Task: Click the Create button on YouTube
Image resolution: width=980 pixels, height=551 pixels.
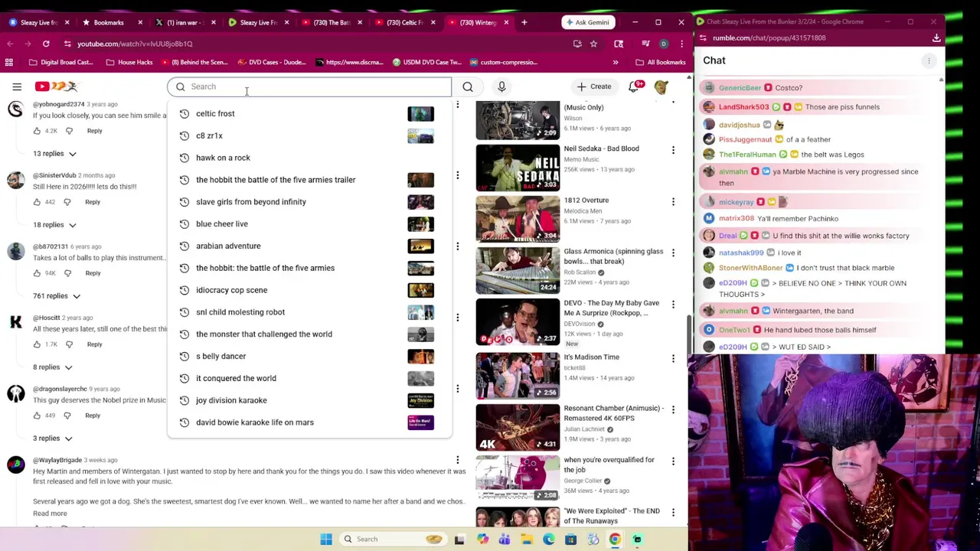Action: click(594, 86)
